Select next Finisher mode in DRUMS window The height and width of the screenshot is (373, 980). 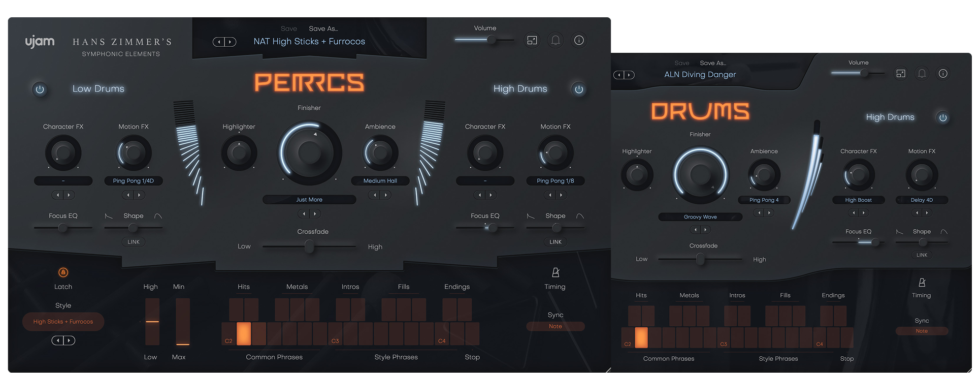tap(705, 230)
